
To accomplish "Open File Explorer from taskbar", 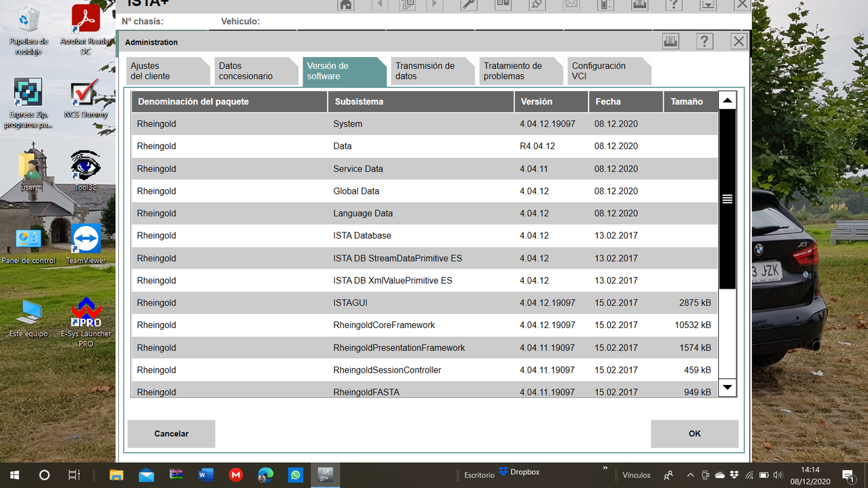I will 117,475.
